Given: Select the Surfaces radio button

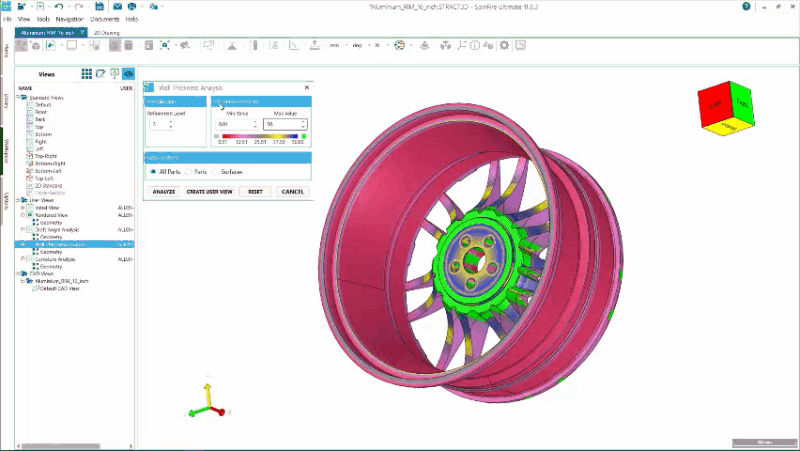Looking at the screenshot, I should coord(216,172).
